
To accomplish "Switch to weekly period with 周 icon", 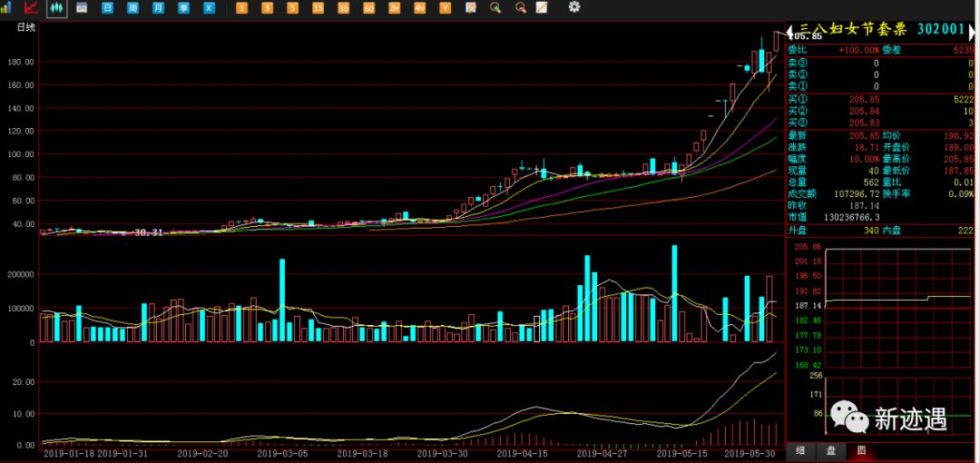I will pyautogui.click(x=133, y=7).
